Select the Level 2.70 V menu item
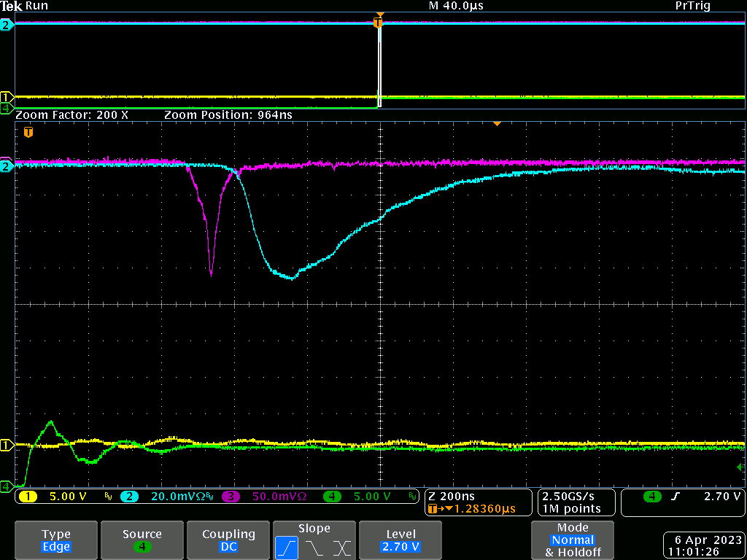747x560 pixels. click(400, 540)
